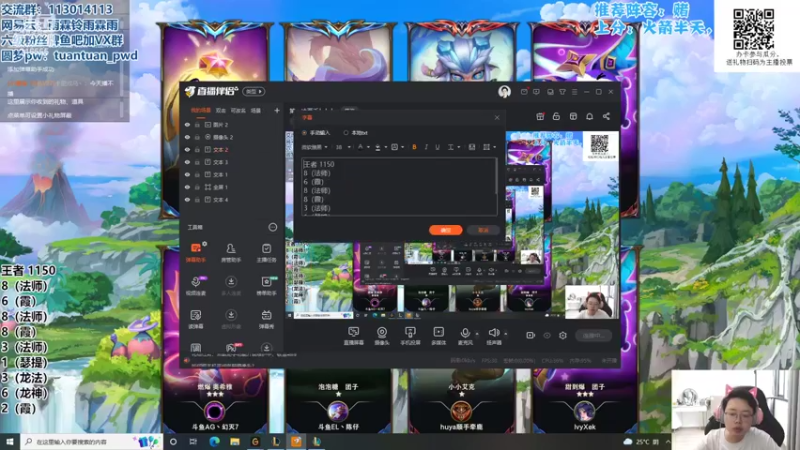Pick the font color A swatch
This screenshot has height=450, width=800.
point(360,147)
